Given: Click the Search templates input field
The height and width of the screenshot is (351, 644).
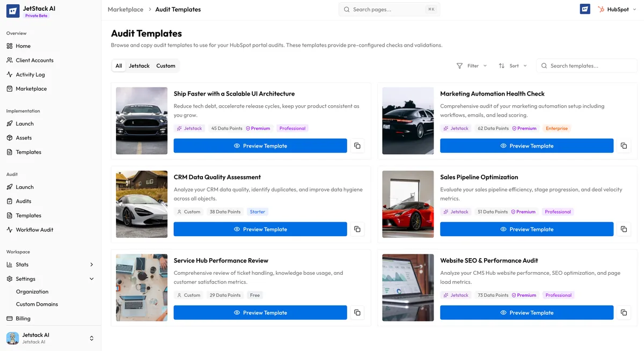Looking at the screenshot, I should (x=585, y=65).
